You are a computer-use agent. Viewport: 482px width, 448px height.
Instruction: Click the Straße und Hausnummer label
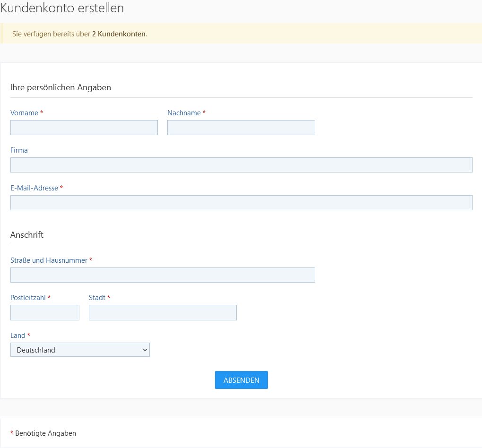click(x=49, y=260)
